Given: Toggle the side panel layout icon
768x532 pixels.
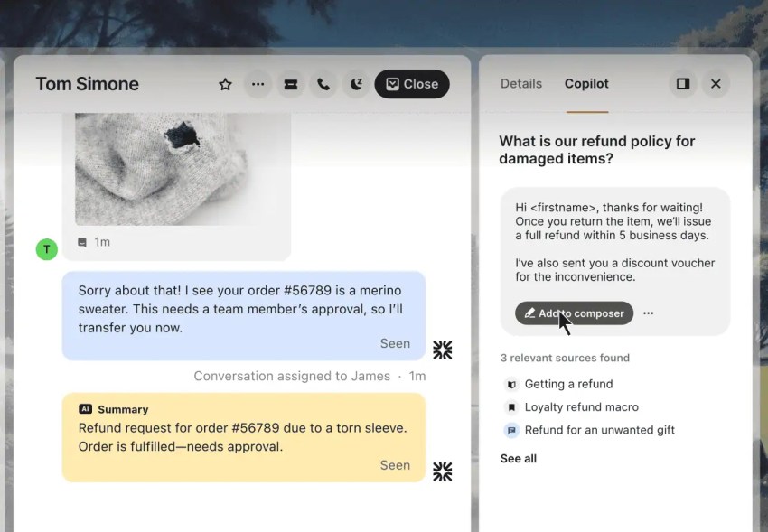Looking at the screenshot, I should [x=683, y=84].
